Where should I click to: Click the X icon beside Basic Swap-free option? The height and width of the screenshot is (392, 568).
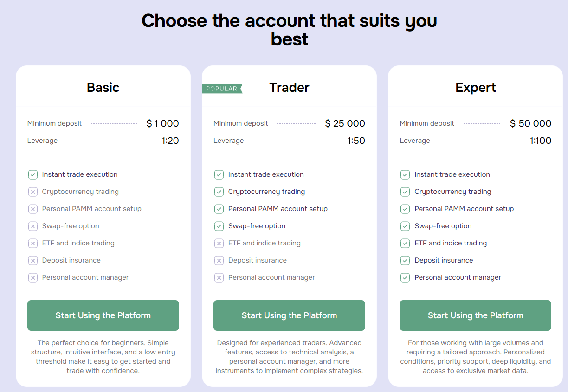point(33,226)
